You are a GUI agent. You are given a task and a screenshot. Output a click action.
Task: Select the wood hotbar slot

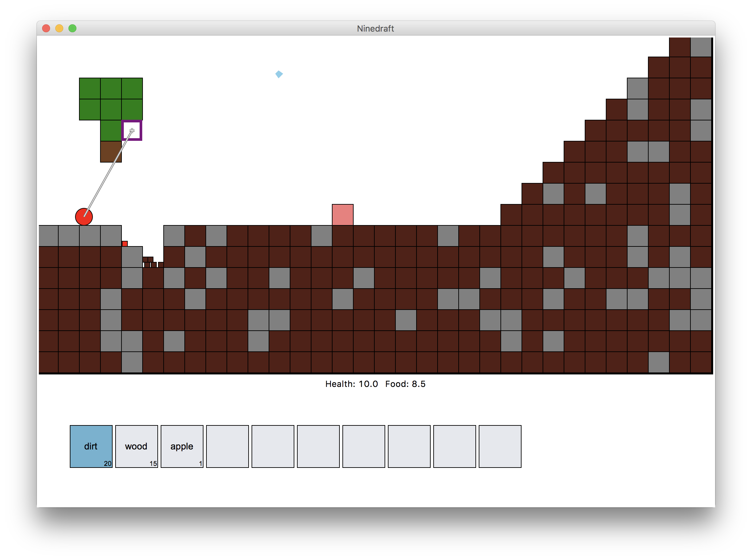click(136, 446)
